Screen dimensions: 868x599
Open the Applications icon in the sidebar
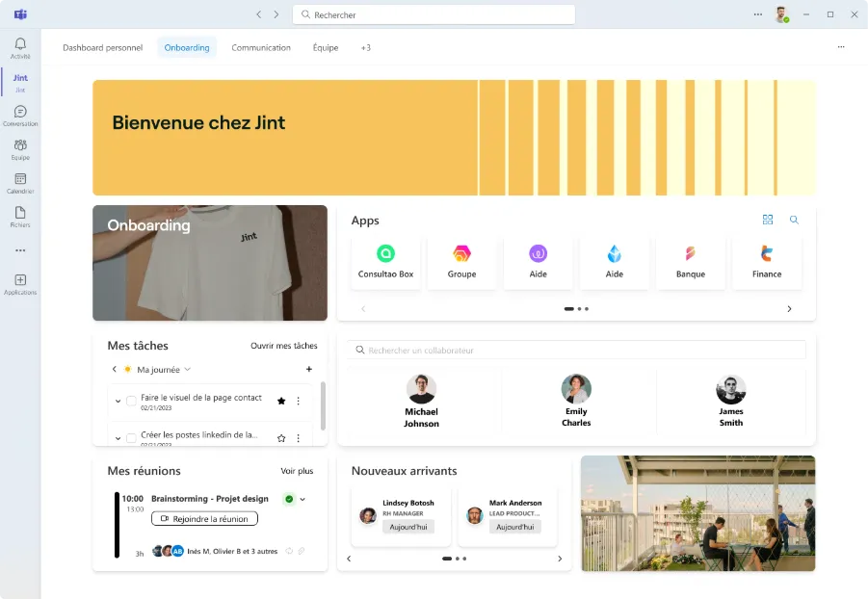pyautogui.click(x=19, y=278)
